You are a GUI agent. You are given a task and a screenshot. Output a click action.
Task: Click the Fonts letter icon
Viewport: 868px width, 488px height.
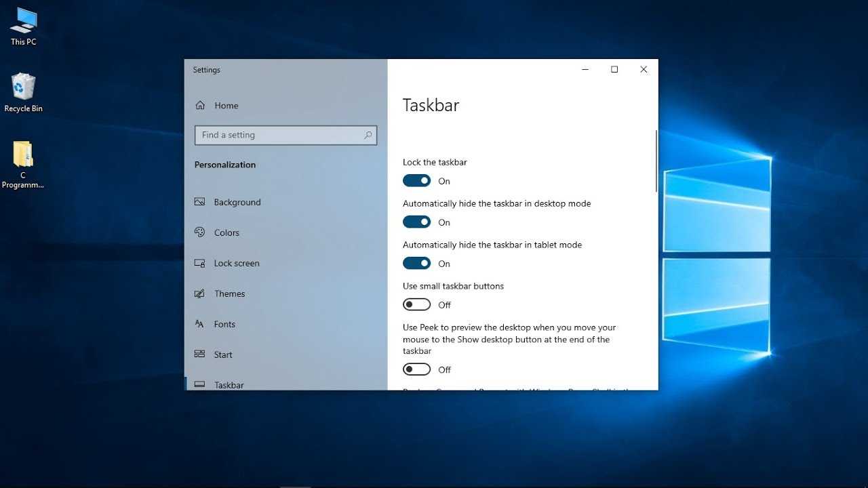click(199, 324)
